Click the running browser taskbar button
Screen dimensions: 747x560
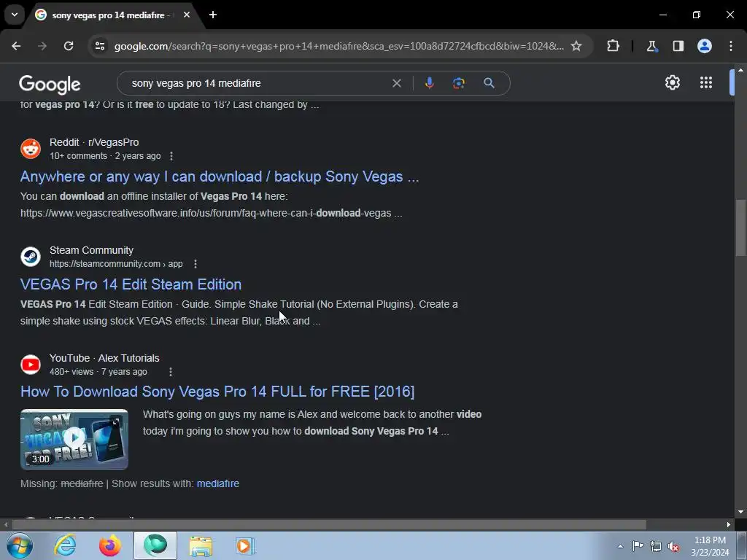tap(155, 545)
